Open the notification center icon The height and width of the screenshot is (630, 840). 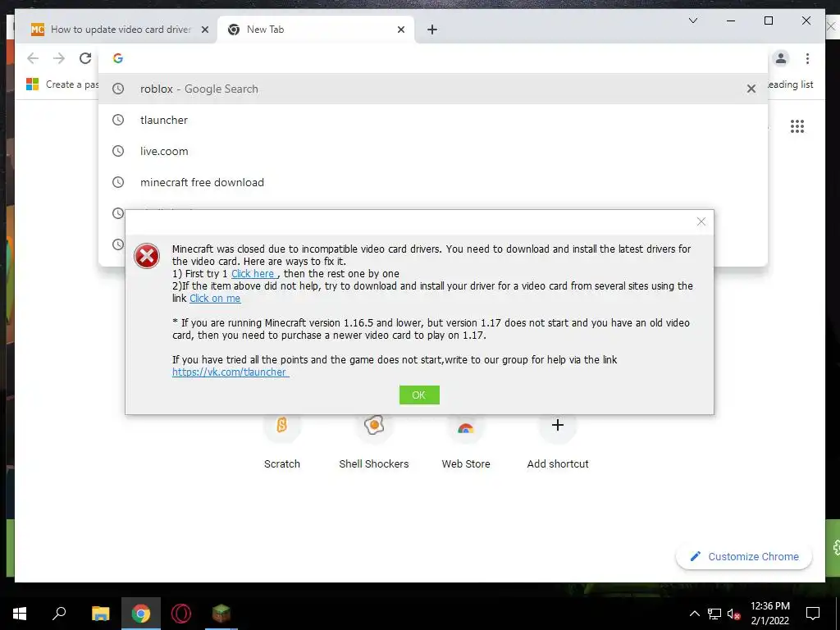pyautogui.click(x=813, y=614)
